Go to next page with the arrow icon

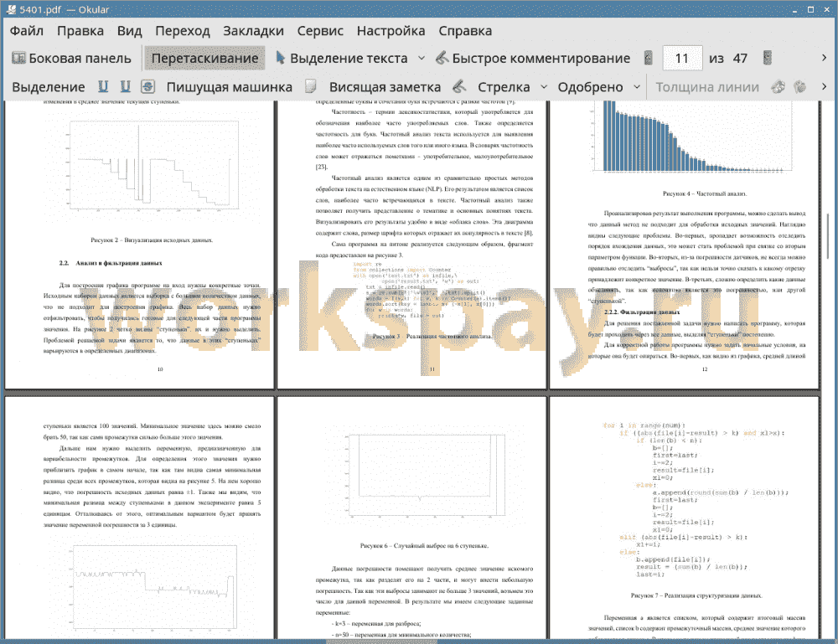[x=768, y=58]
